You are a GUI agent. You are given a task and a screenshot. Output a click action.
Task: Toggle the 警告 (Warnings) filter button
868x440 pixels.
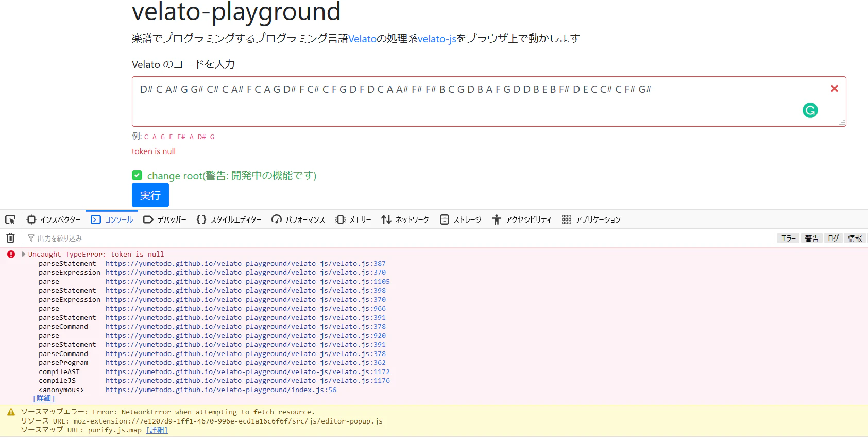(x=812, y=238)
